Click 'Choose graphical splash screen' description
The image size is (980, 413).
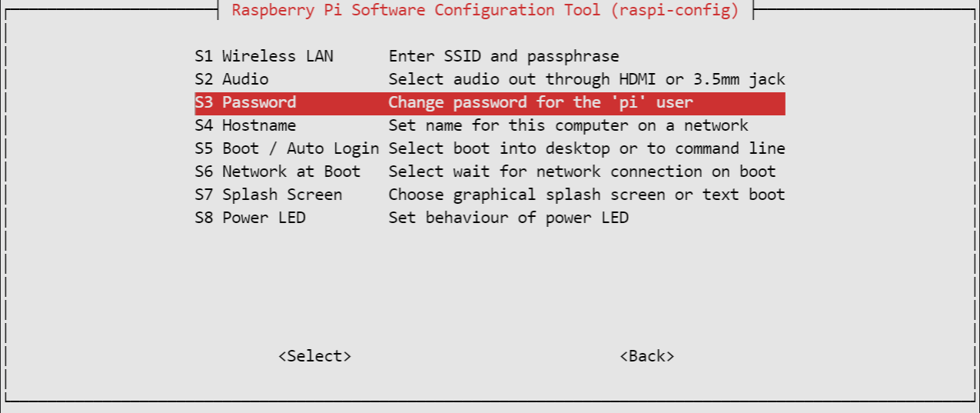pos(527,195)
